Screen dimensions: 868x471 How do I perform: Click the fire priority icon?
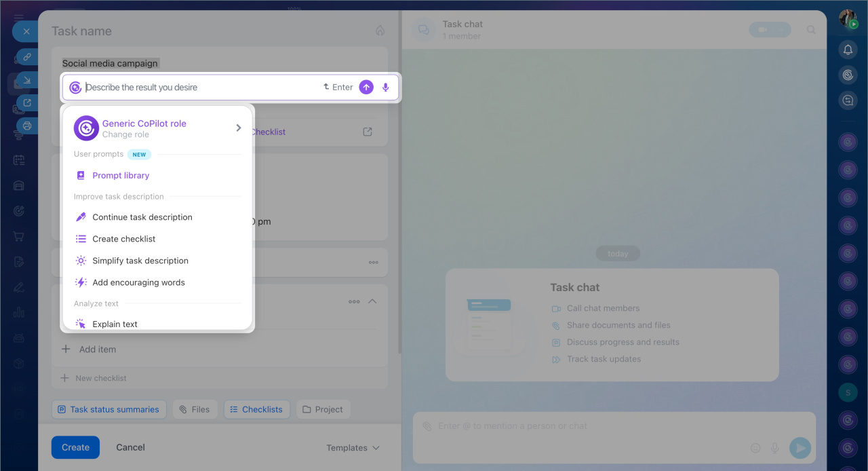380,31
